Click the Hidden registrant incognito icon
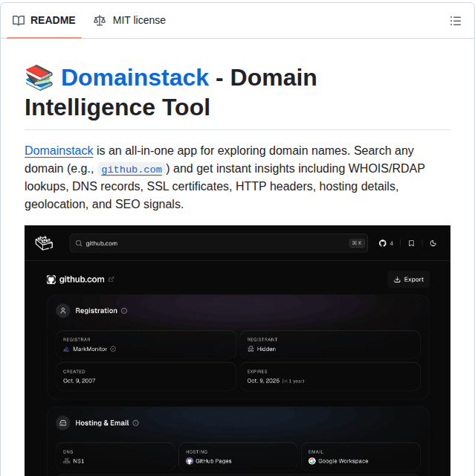Screen dimensions: 475x476 251,349
